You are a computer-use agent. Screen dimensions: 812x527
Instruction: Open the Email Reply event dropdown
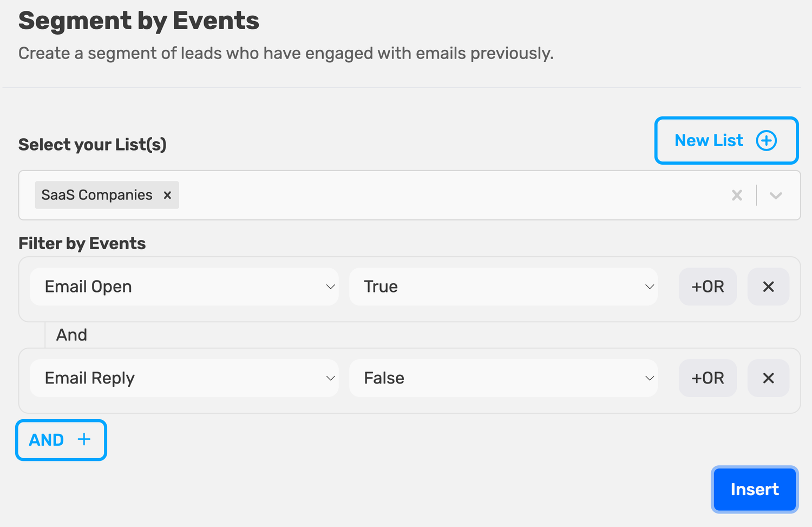click(184, 378)
